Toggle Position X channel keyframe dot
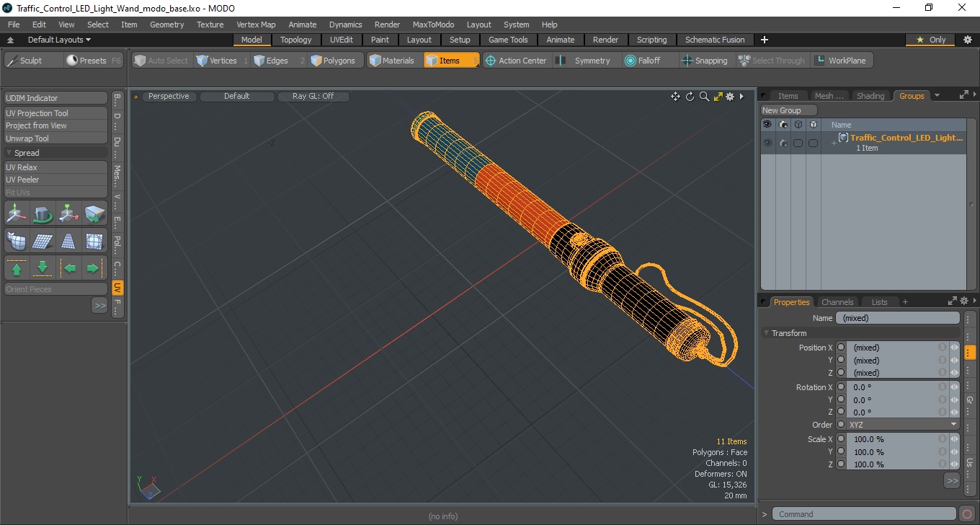Screen dimensions: 980x525 pos(841,347)
